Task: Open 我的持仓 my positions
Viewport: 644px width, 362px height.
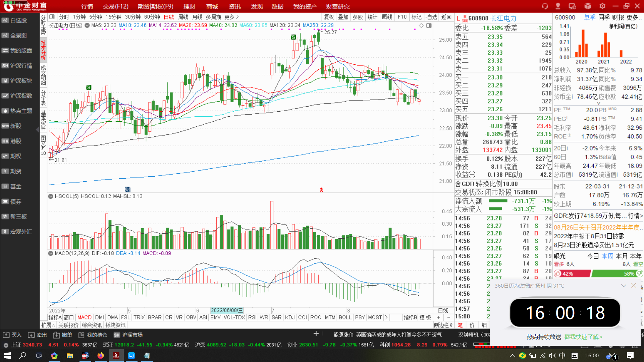Action: pos(93,335)
